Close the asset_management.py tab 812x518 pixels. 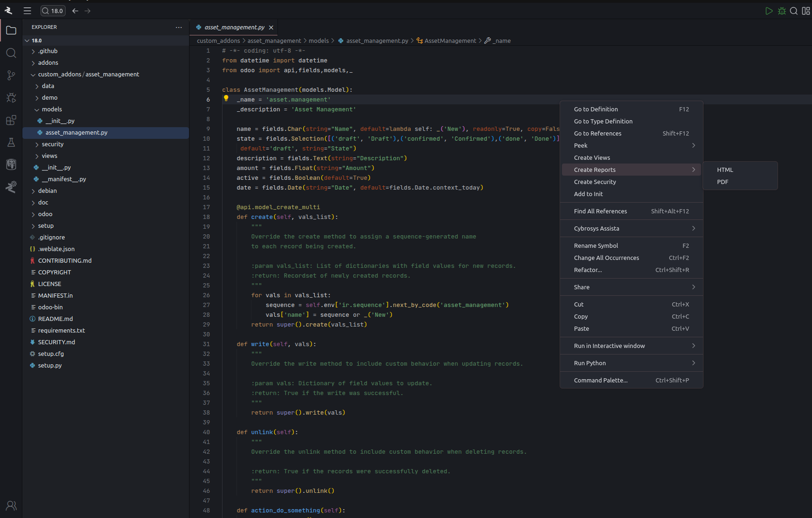coord(271,27)
